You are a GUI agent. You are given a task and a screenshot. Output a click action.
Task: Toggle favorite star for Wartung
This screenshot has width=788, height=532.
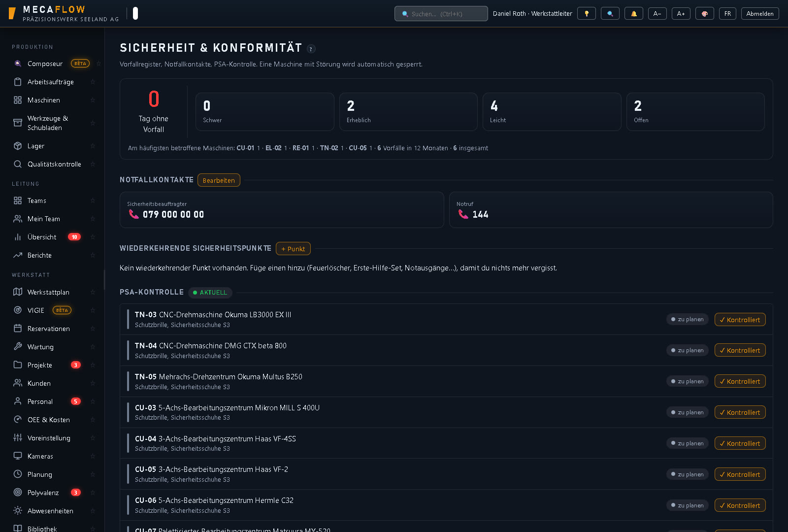pos(93,347)
